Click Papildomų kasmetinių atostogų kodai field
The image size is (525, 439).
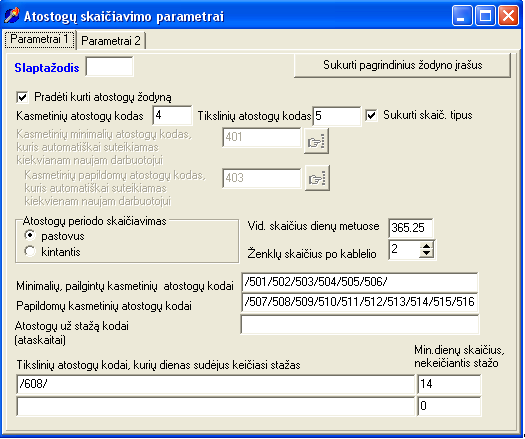coord(360,302)
